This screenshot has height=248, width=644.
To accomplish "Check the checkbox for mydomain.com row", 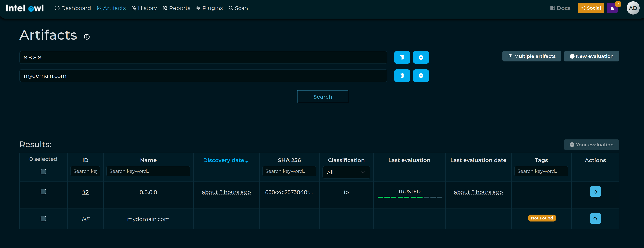I will [x=43, y=219].
